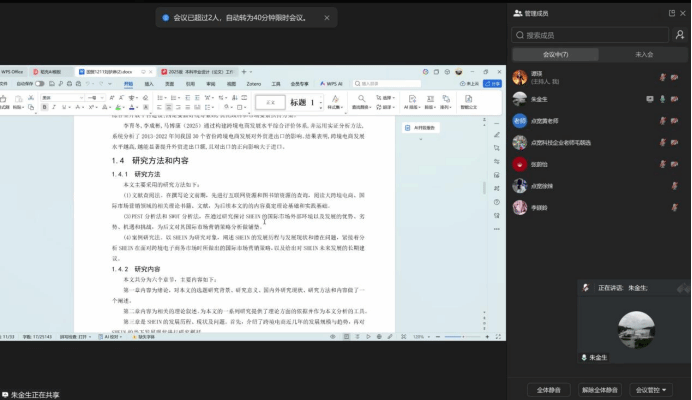692x400 pixels.
Task: Toggle 朱金生's microphone icon
Action: point(662,99)
